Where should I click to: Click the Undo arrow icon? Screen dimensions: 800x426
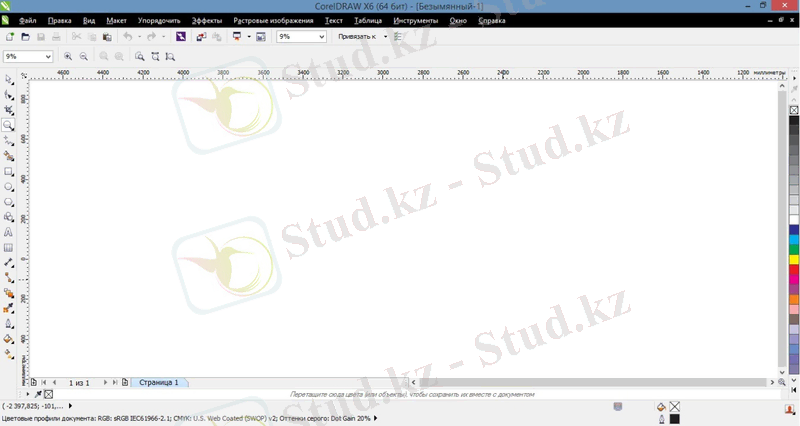click(128, 37)
